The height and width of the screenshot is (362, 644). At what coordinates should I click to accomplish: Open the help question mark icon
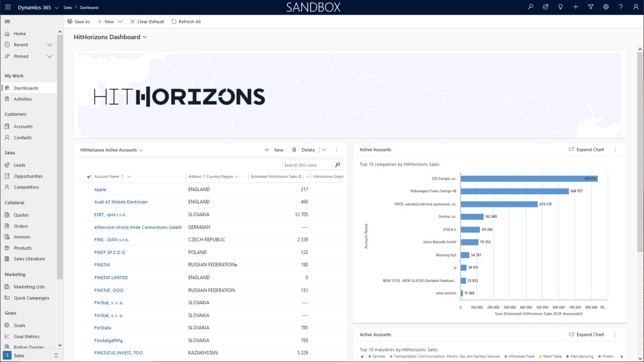point(621,7)
